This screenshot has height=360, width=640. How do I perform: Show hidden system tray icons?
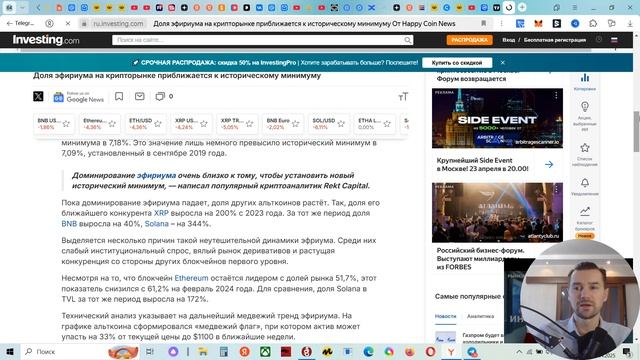click(x=519, y=351)
